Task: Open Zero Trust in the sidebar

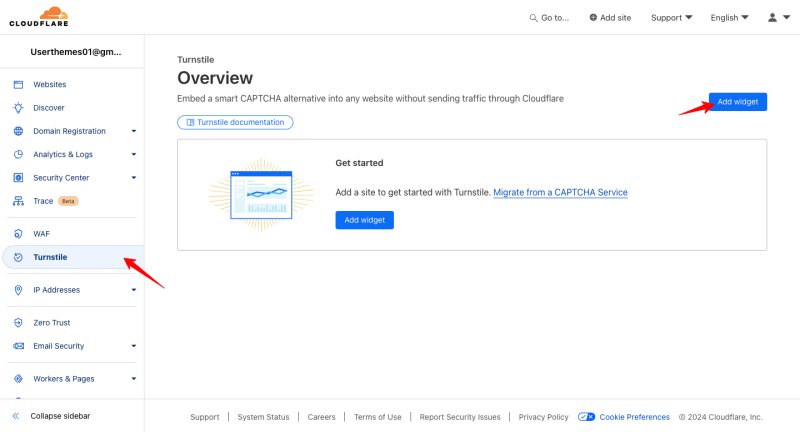Action: [x=52, y=322]
